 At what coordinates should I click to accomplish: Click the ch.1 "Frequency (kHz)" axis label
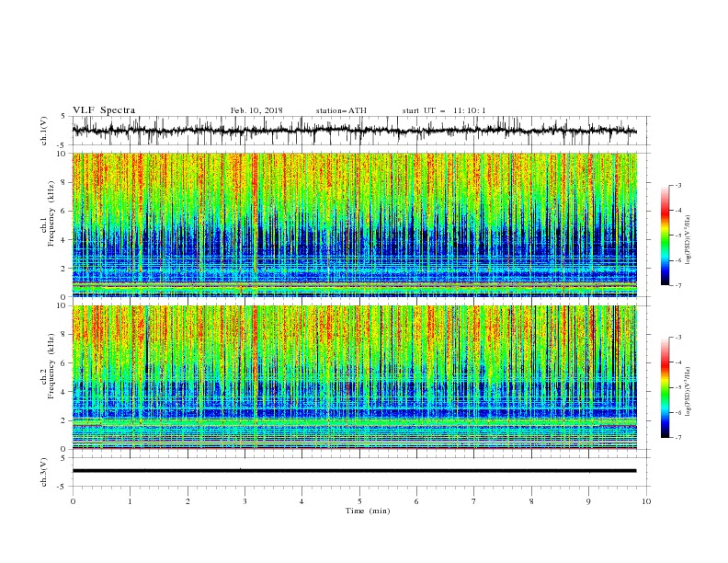click(51, 213)
